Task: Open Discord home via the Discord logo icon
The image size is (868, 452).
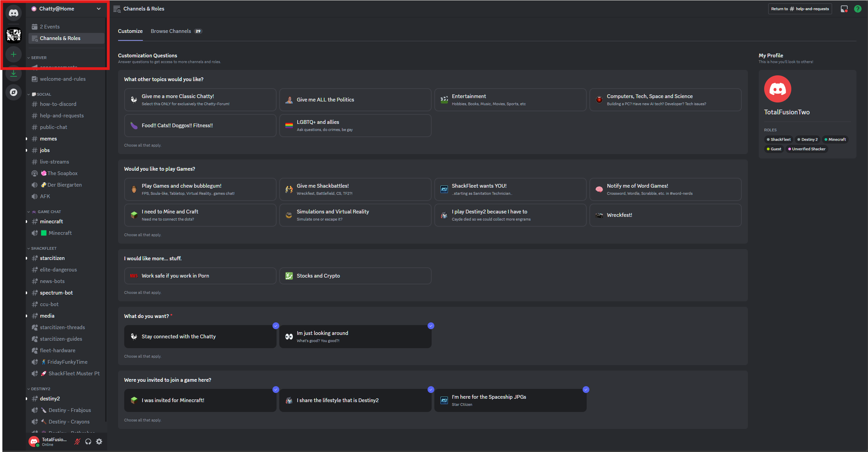Action: pos(13,13)
